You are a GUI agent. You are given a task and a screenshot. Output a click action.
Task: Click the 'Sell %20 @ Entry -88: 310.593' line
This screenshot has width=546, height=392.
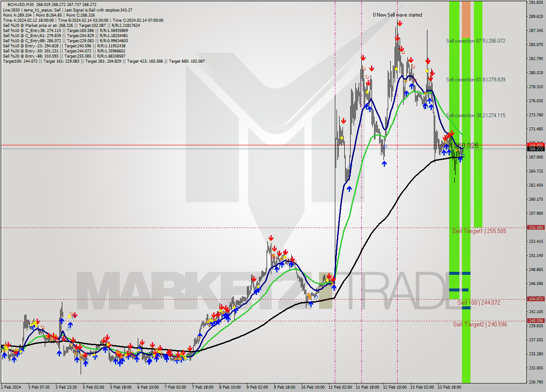[x=64, y=56]
